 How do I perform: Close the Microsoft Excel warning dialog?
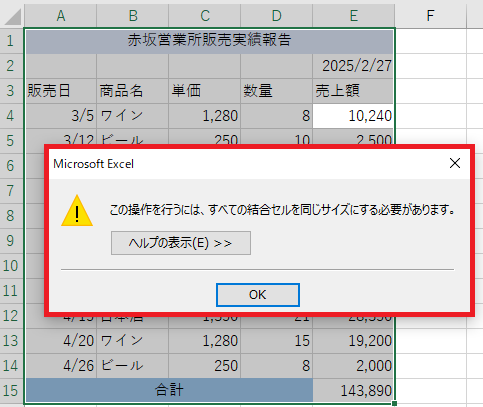pos(455,163)
